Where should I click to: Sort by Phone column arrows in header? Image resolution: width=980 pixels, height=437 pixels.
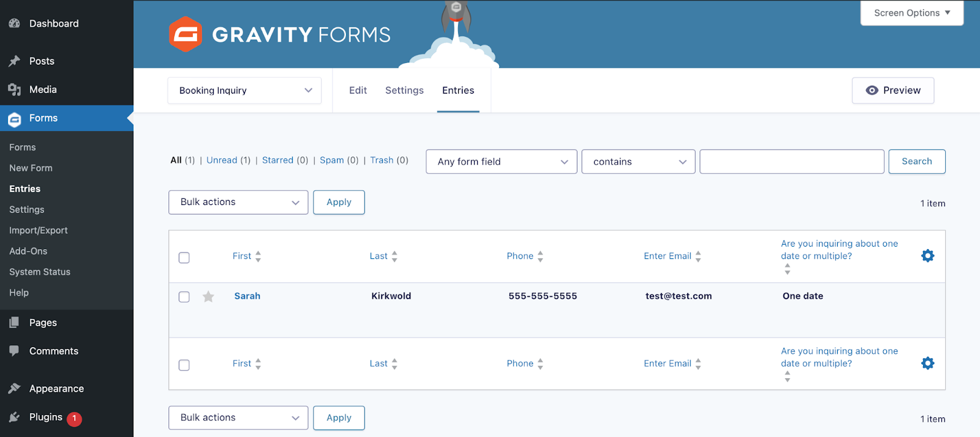pos(540,256)
